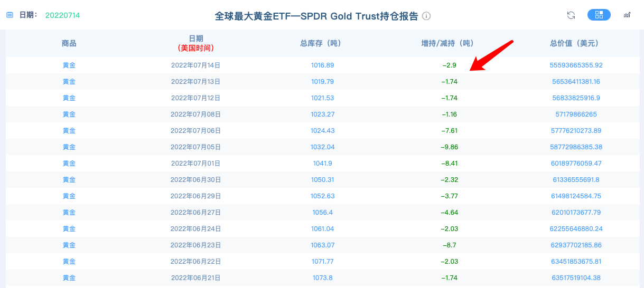Select date cell 2022年07月01日
The width and height of the screenshot is (644, 288).
[195, 164]
